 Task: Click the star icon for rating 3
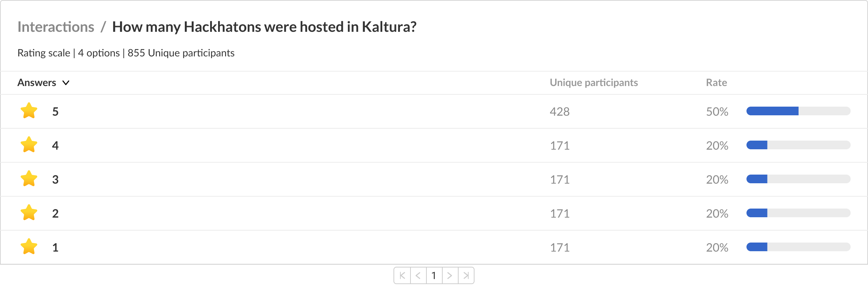point(29,179)
